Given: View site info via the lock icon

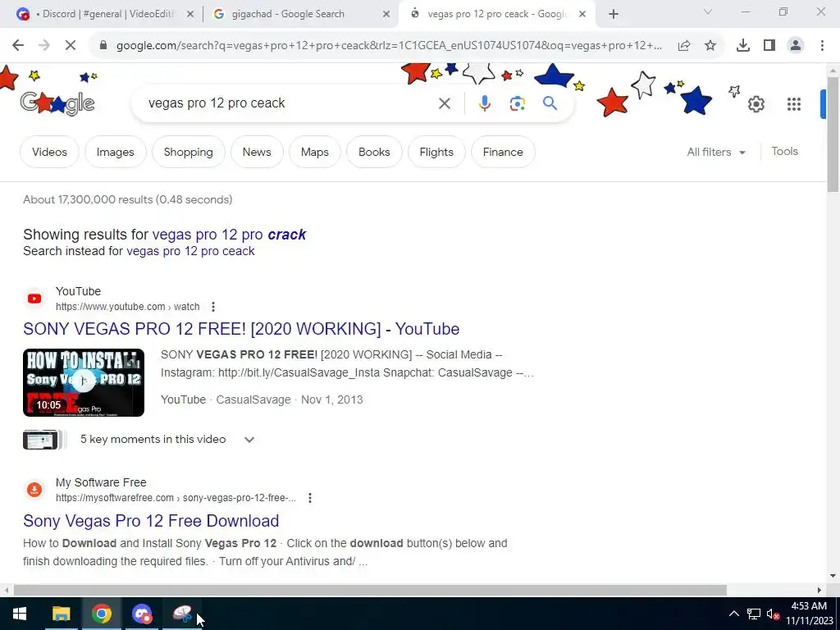Looking at the screenshot, I should [103, 46].
